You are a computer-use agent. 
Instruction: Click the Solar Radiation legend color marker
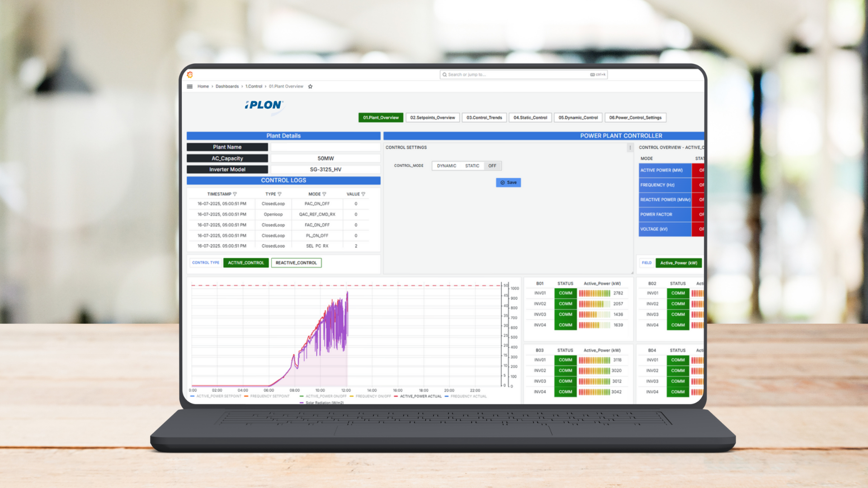click(x=302, y=403)
